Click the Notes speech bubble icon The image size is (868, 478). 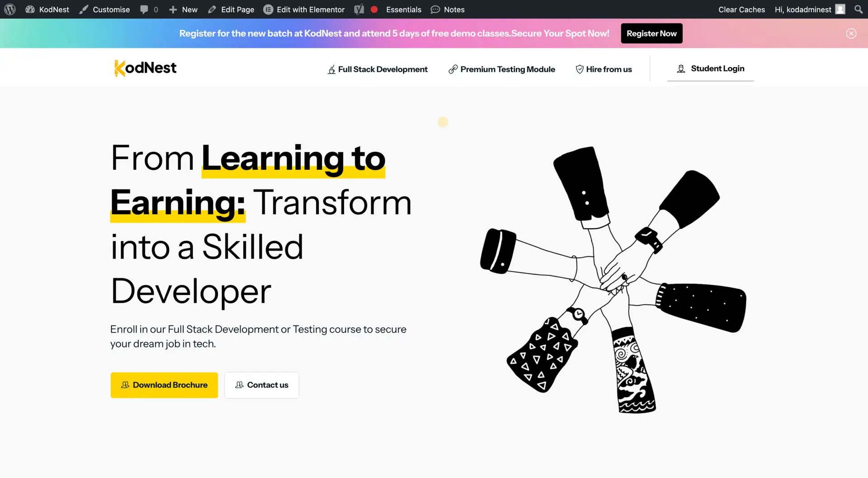[435, 9]
